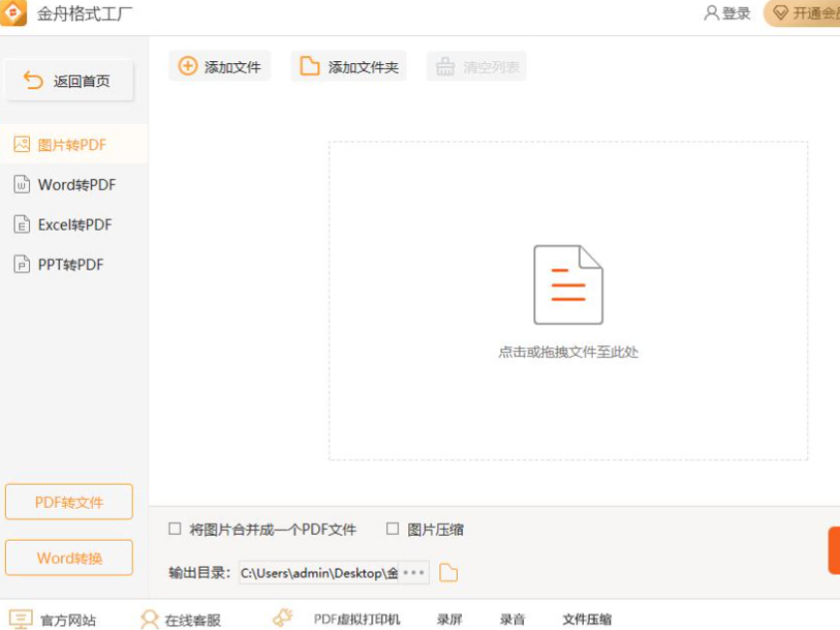Click the user avatar icon beside 登录
This screenshot has height=630, width=840.
tap(711, 13)
